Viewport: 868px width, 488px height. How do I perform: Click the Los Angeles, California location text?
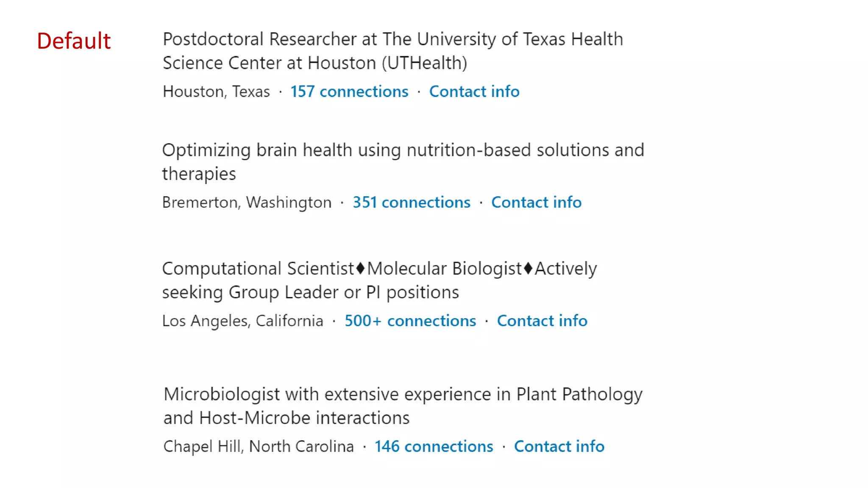[x=242, y=321]
